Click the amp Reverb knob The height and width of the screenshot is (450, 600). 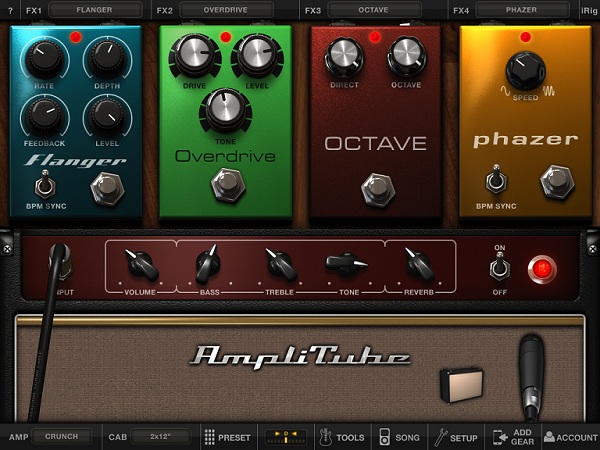point(419,265)
